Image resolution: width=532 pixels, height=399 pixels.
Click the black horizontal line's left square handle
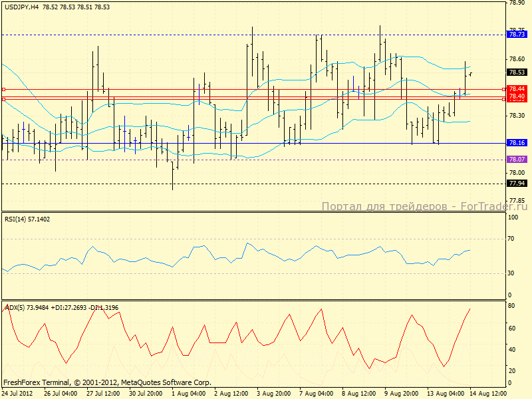[x=3, y=99]
